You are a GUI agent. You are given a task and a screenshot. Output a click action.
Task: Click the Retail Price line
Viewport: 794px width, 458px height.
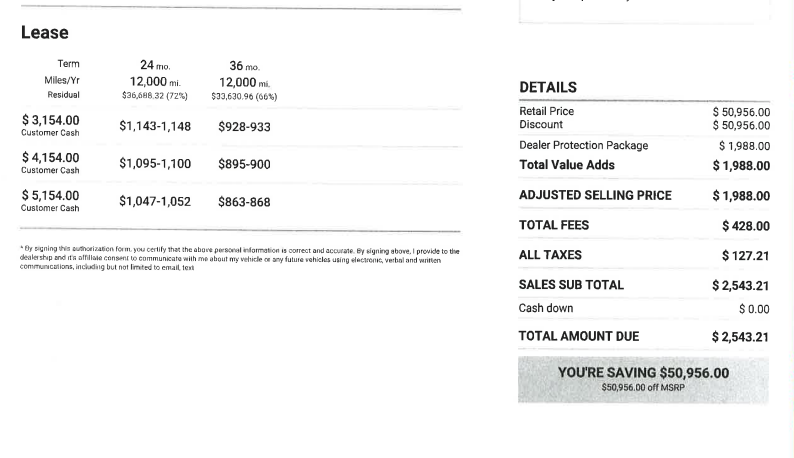tap(644, 111)
